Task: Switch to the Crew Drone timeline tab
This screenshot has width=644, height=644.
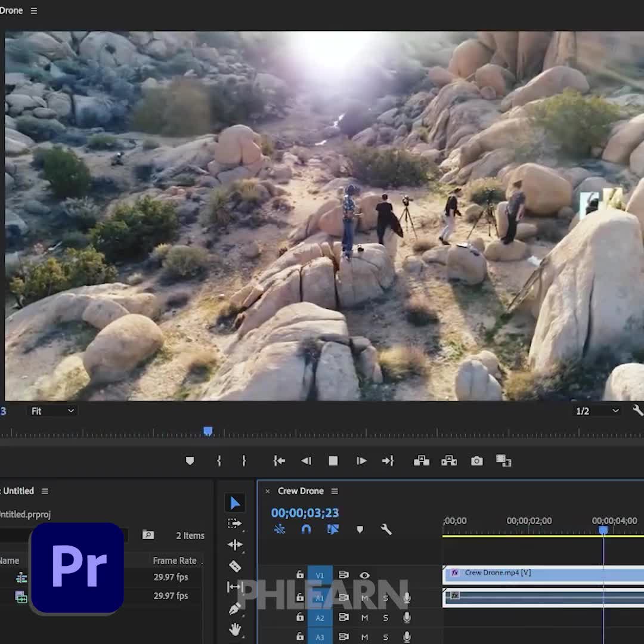Action: [301, 491]
